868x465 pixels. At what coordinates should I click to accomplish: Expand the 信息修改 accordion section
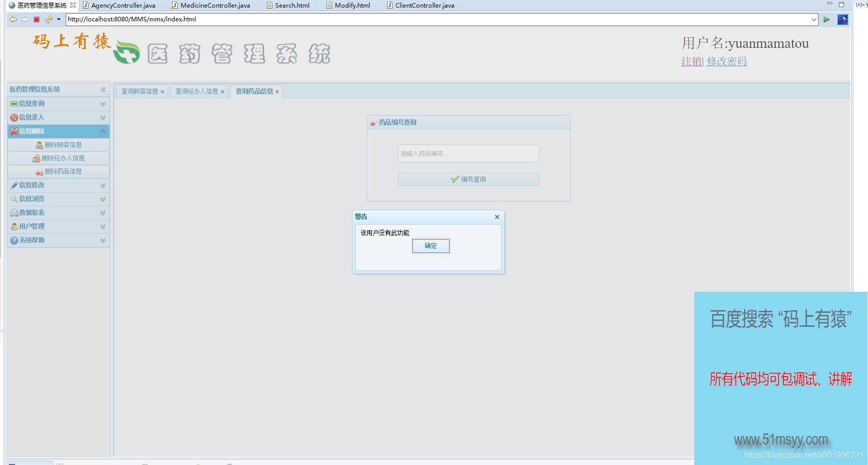click(x=103, y=185)
